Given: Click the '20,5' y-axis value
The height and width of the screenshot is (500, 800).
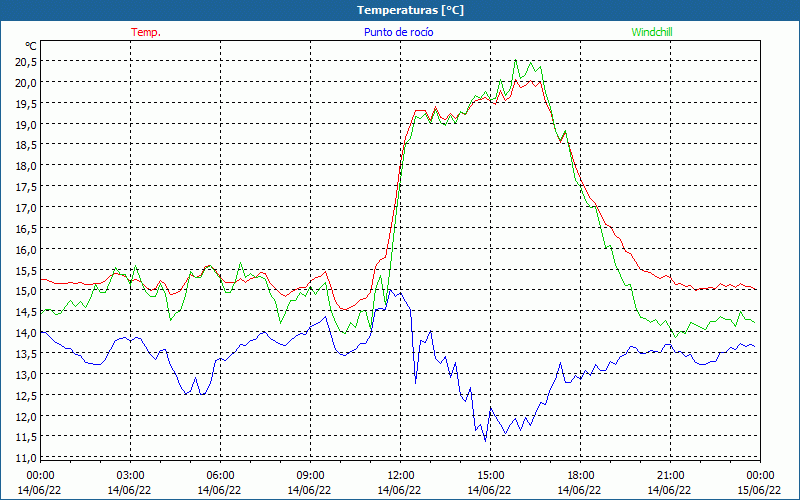Looking at the screenshot, I should pos(27,61).
